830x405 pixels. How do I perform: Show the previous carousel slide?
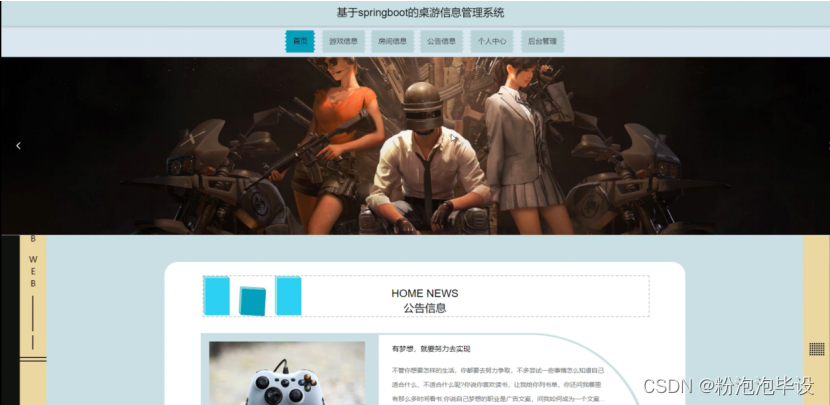[19, 146]
